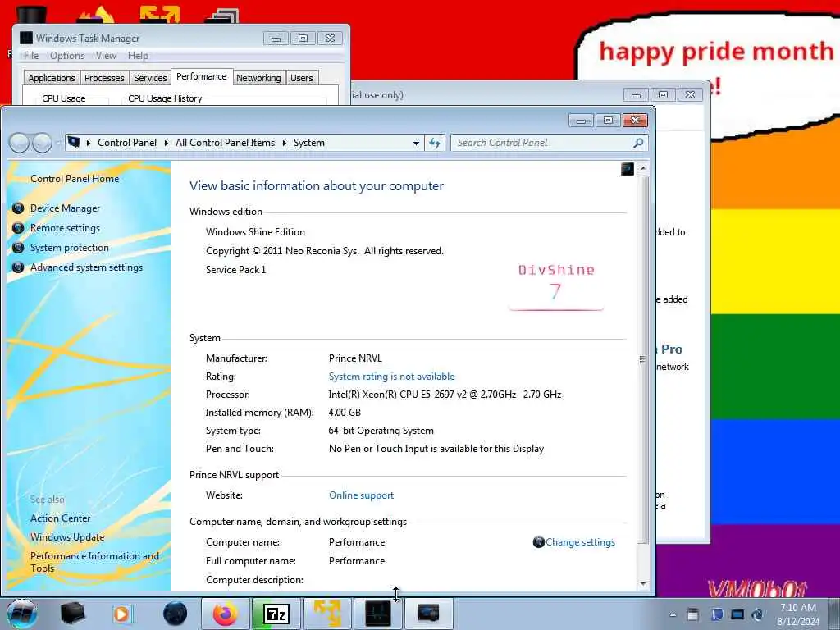This screenshot has height=630, width=840.
Task: Click the scrollbar down arrow
Action: (643, 584)
